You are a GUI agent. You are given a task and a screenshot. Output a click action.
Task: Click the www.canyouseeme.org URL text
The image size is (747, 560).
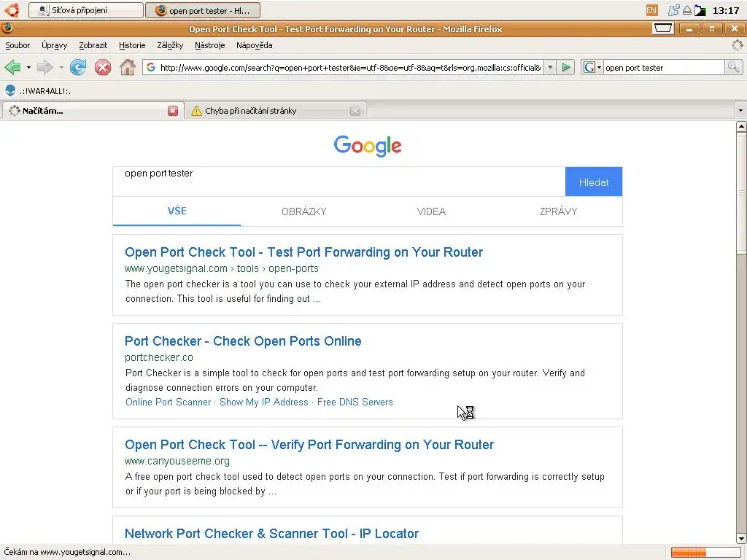[x=177, y=461]
